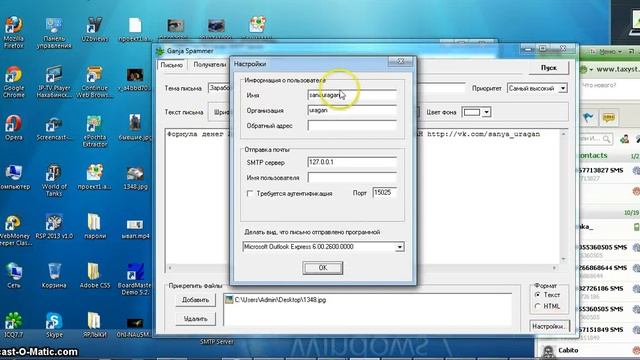Click the Цвет фона color swatch

(472, 112)
